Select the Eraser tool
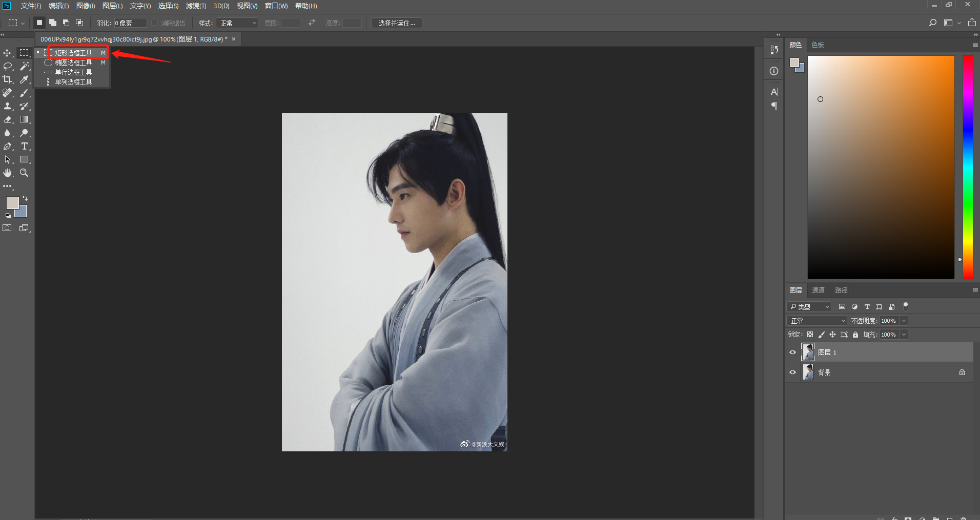980x520 pixels. pyautogui.click(x=7, y=119)
